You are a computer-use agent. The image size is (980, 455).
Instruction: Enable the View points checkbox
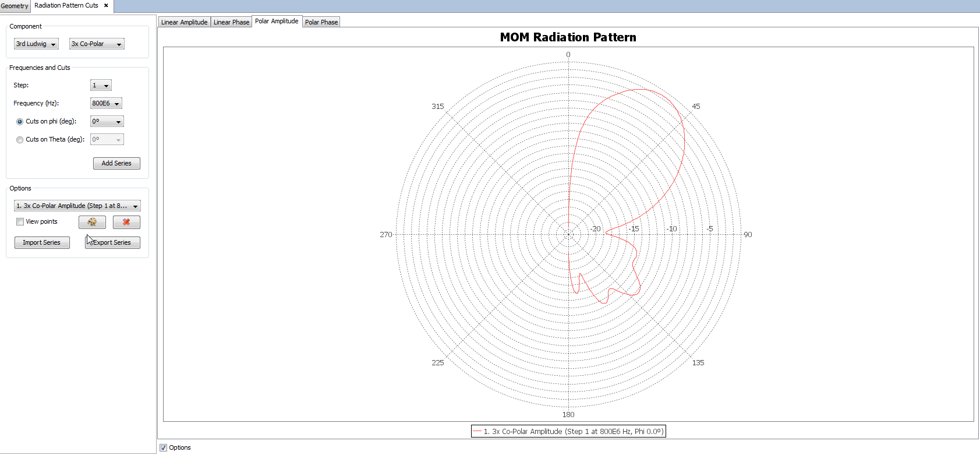[20, 221]
